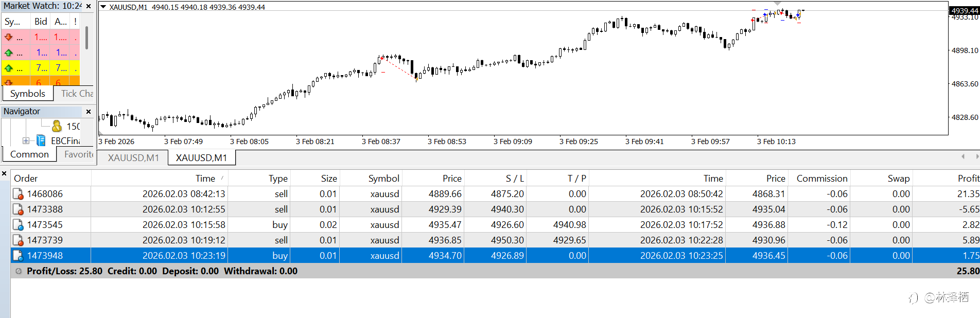The image size is (980, 318).
Task: Open the XAUUSD,M1 chart dropdown triangle
Action: 103,7
